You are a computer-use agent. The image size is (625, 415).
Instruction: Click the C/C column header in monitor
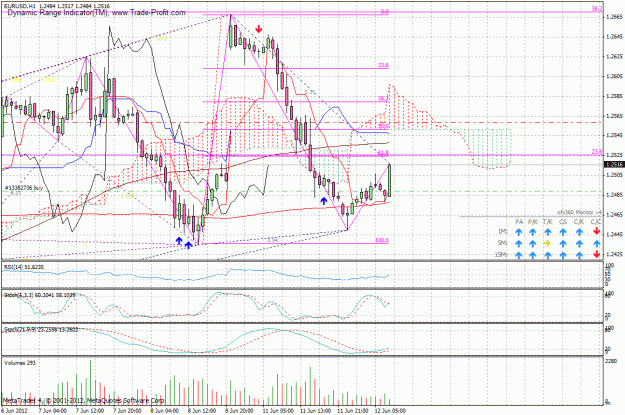click(596, 222)
